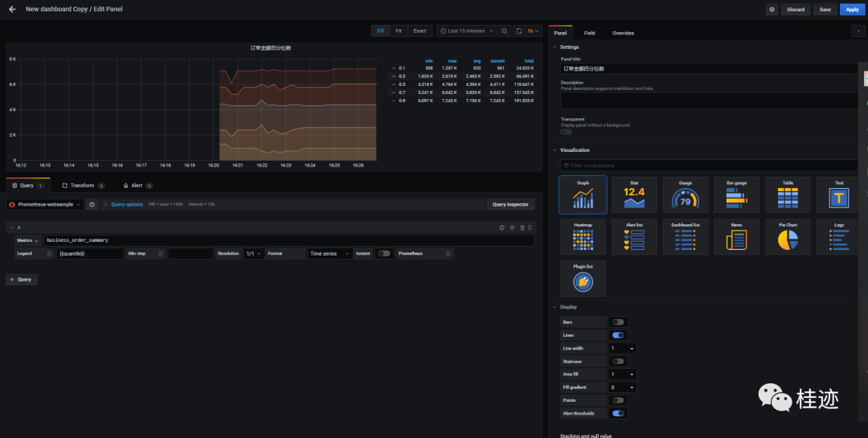Screen dimensions: 868x438
Task: Open the Panel tab
Action: click(560, 33)
